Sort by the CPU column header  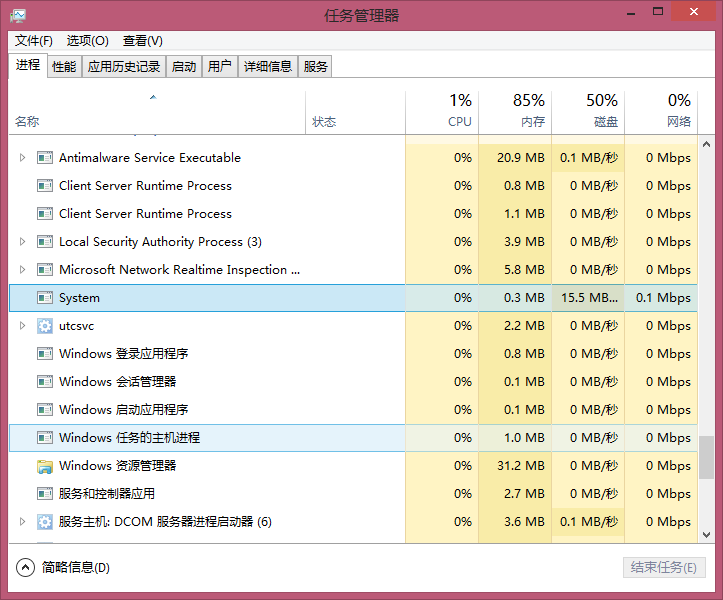pos(442,113)
